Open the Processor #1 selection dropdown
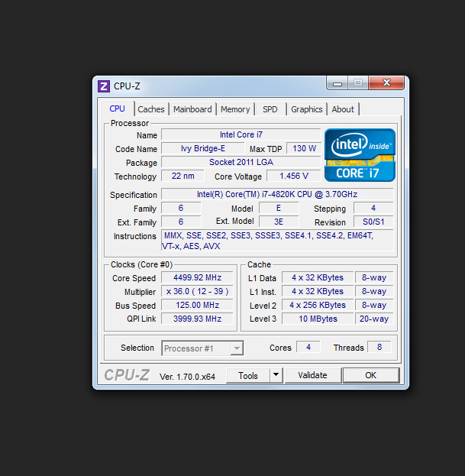Image resolution: width=465 pixels, height=476 pixels. coord(202,348)
